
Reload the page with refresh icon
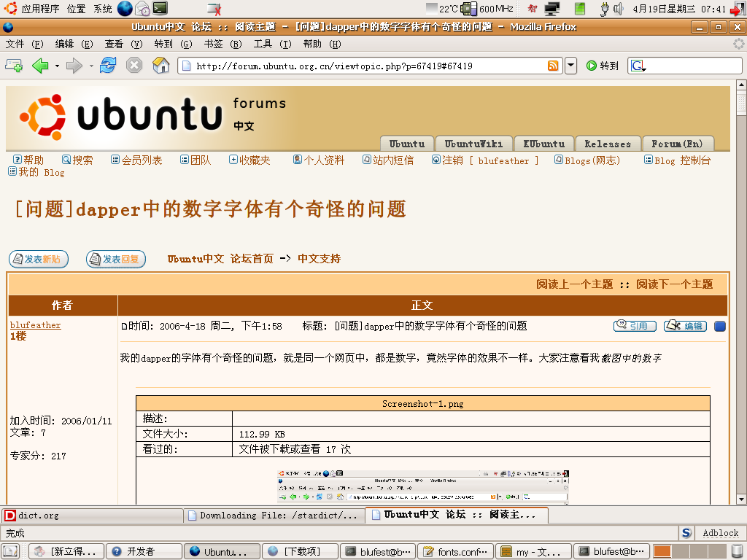pos(108,65)
